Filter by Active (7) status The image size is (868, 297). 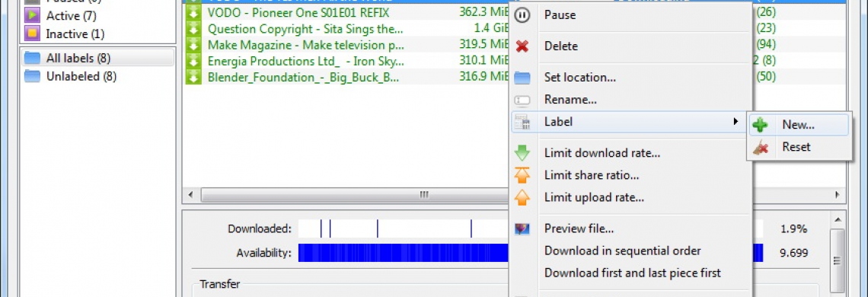point(72,15)
